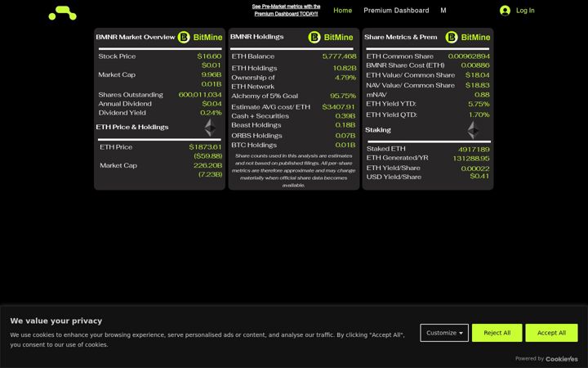
Task: Click the BitMine logo in Share Metrics card
Action: click(x=468, y=37)
